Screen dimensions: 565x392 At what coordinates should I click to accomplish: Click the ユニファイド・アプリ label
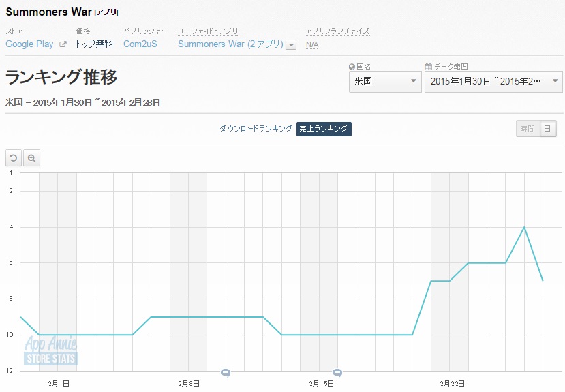tap(209, 31)
